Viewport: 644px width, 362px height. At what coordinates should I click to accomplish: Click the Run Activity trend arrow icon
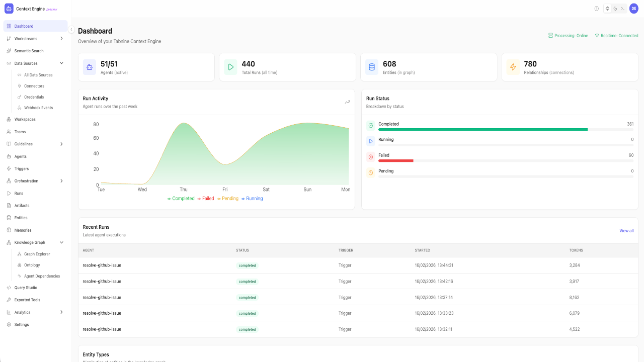click(x=347, y=102)
